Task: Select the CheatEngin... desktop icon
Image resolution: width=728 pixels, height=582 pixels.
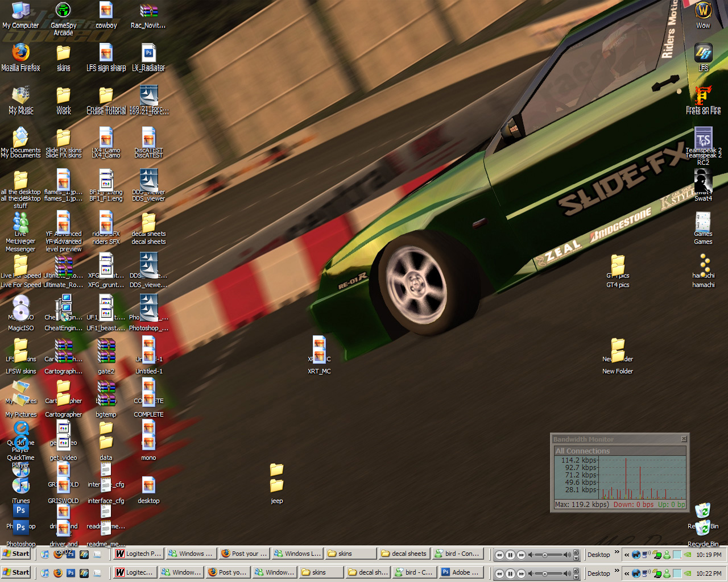Action: pos(63,313)
